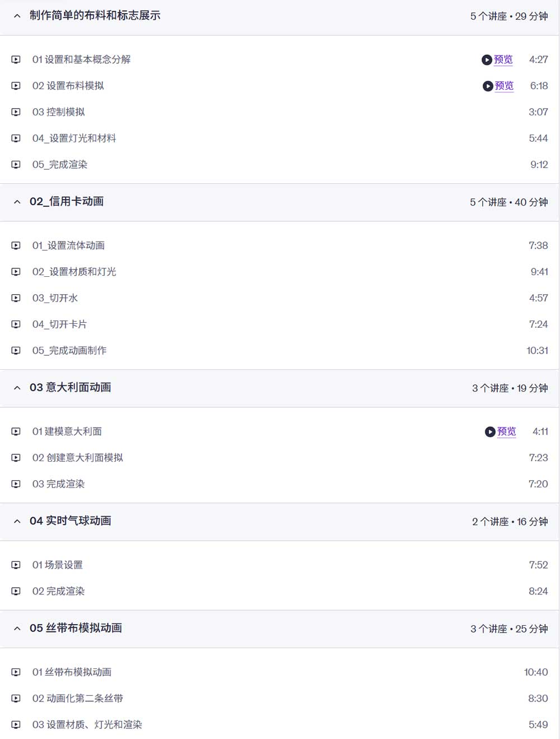
Task: Click video icon beside 02 创建意大利面模拟
Action: (16, 458)
